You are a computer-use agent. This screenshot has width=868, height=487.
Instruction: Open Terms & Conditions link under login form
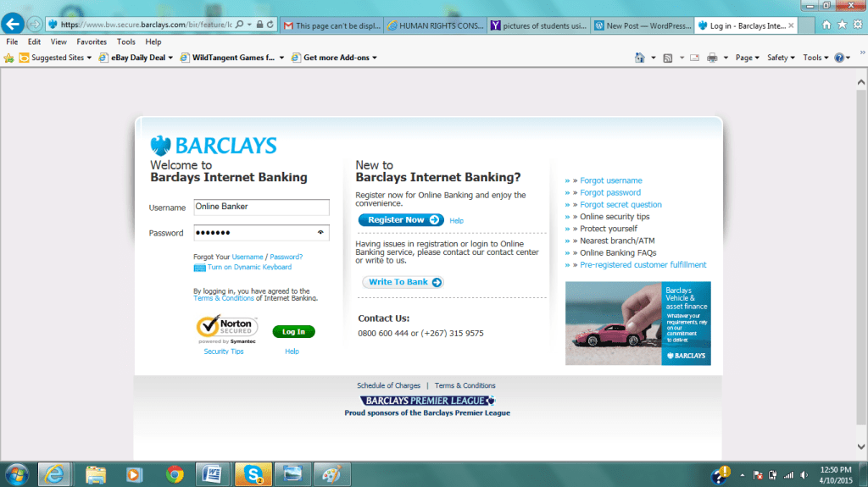(x=224, y=298)
